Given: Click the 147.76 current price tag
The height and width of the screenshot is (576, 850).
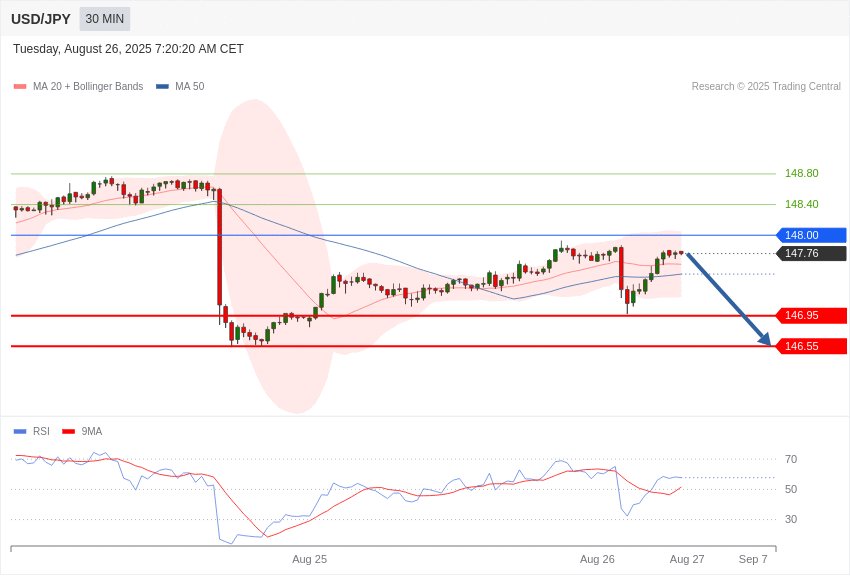Looking at the screenshot, I should [x=812, y=253].
